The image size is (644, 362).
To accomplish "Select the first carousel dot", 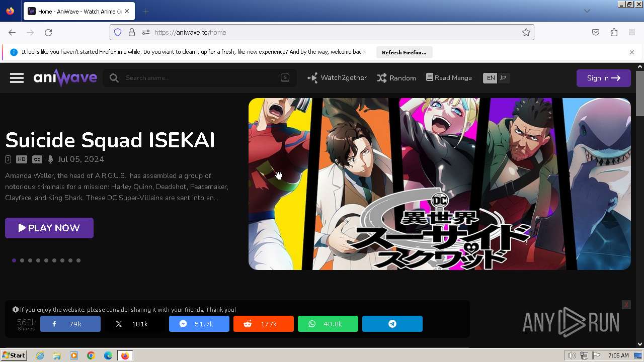I will (x=14, y=260).
